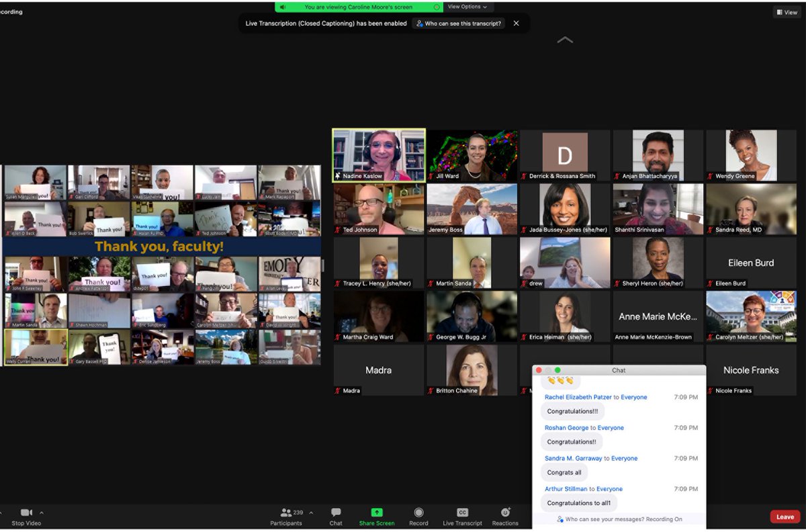Select the Madra participant tile
The height and width of the screenshot is (532, 806).
pyautogui.click(x=379, y=370)
